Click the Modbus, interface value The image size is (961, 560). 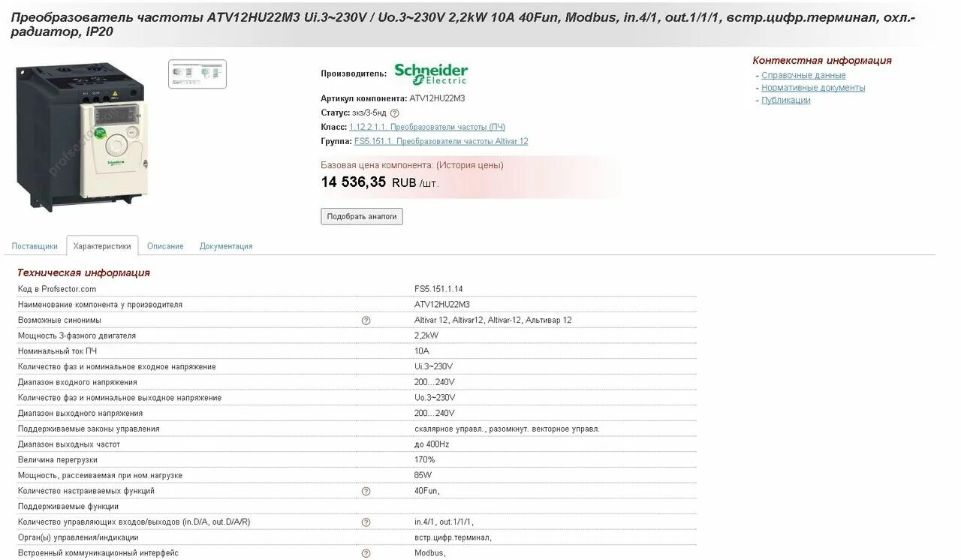pos(430,553)
